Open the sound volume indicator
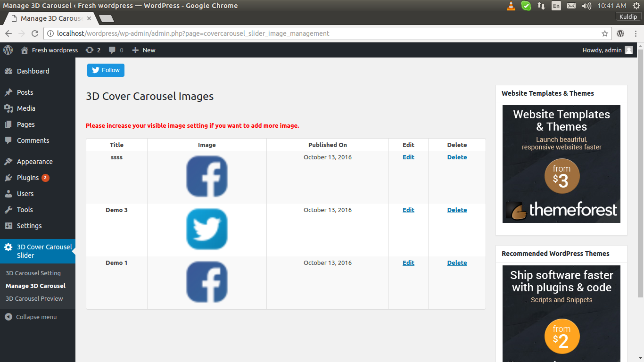Screen dimensions: 644x362 tap(586, 6)
